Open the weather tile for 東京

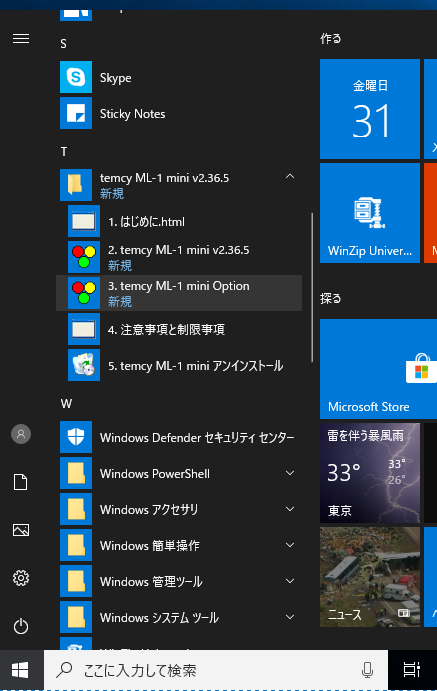pos(370,473)
